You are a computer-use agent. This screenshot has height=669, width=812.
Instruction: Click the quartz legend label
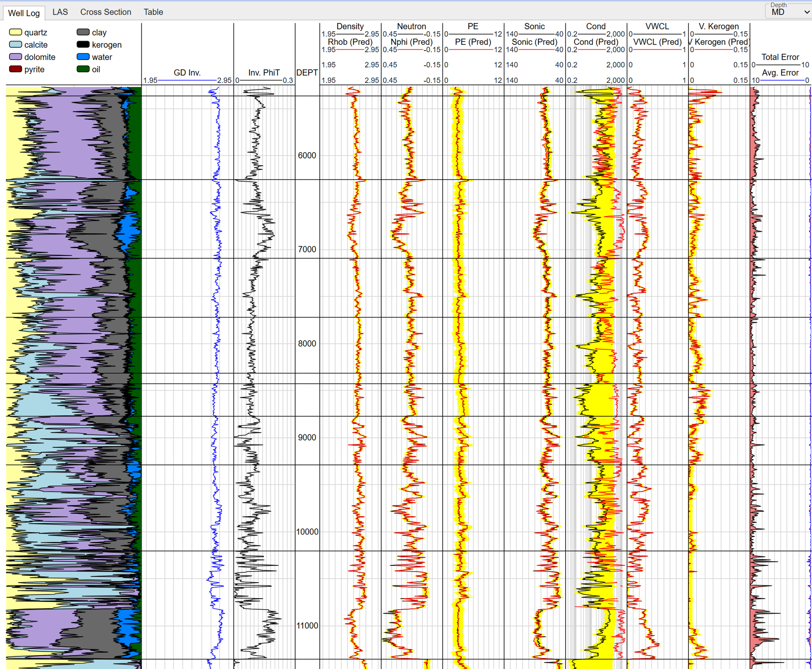click(36, 32)
